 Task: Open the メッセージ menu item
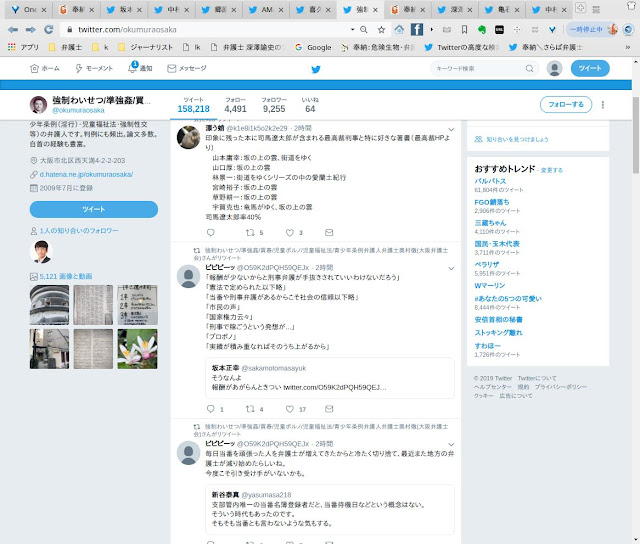pos(187,69)
